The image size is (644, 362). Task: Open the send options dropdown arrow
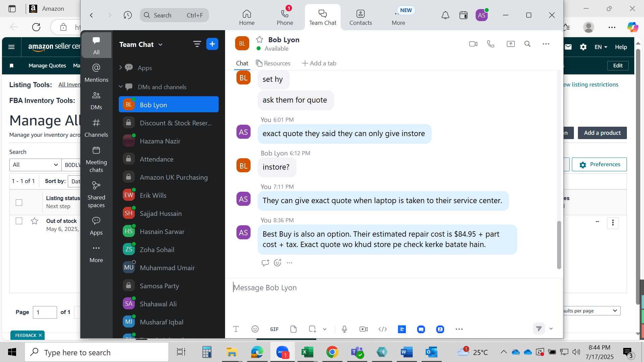[x=551, y=328]
